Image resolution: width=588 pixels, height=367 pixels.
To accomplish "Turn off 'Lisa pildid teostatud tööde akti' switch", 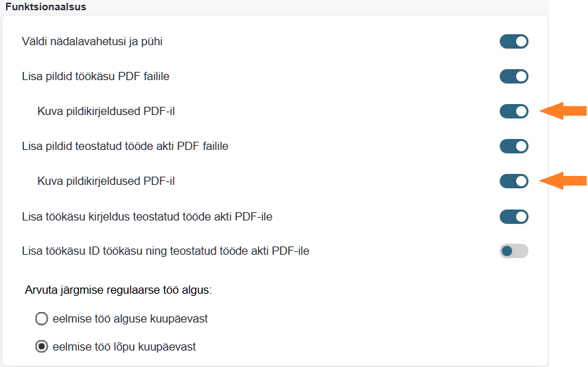I will (x=513, y=146).
